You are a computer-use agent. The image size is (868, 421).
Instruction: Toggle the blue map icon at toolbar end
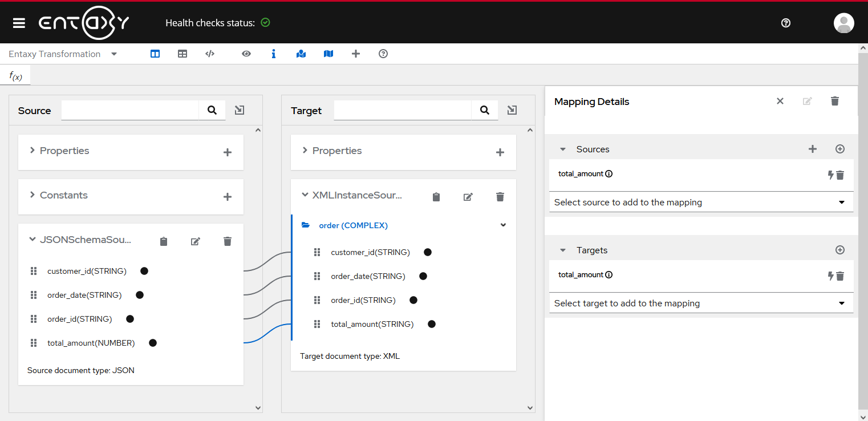point(328,54)
